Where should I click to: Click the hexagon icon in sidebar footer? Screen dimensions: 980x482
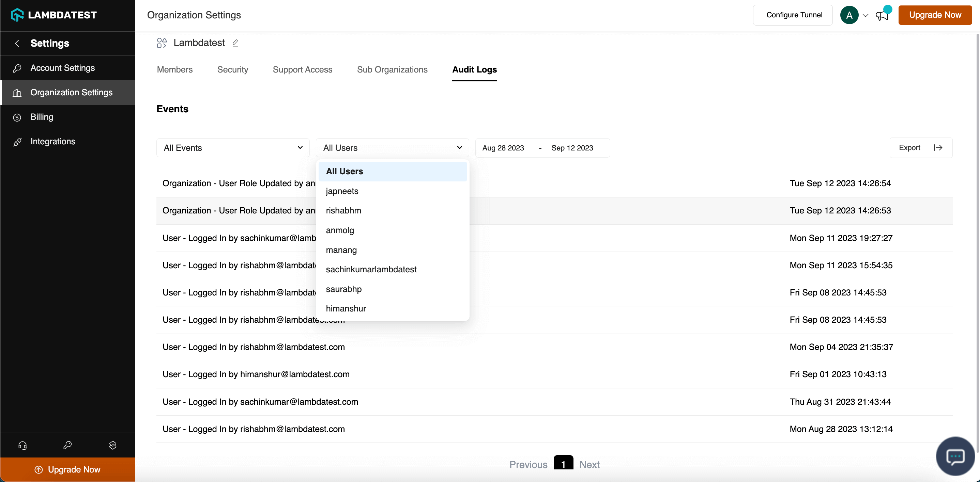coord(112,445)
